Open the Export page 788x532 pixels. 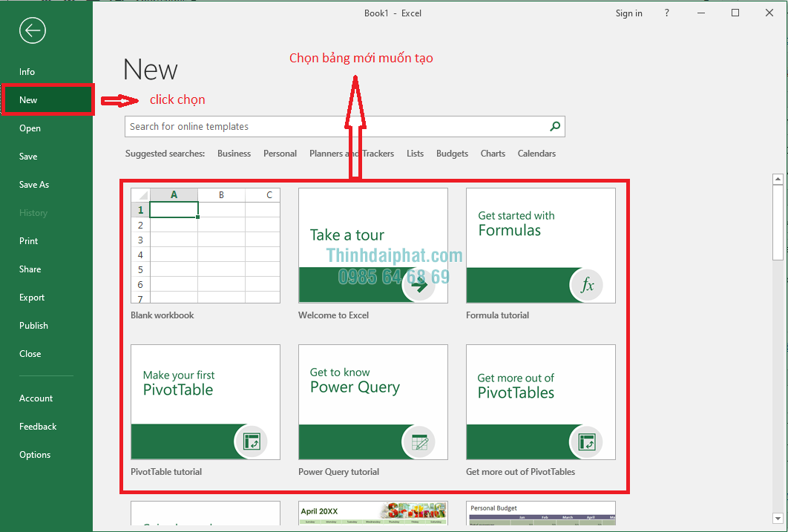click(32, 297)
